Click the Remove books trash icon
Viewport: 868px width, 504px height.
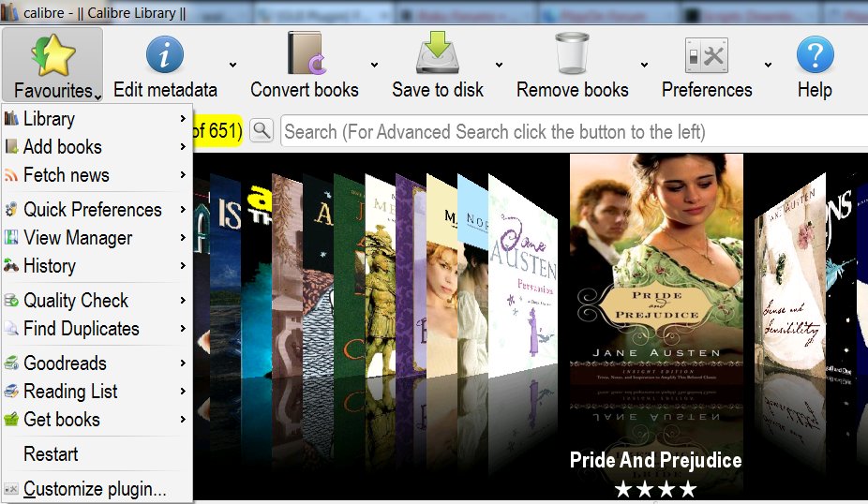click(572, 53)
